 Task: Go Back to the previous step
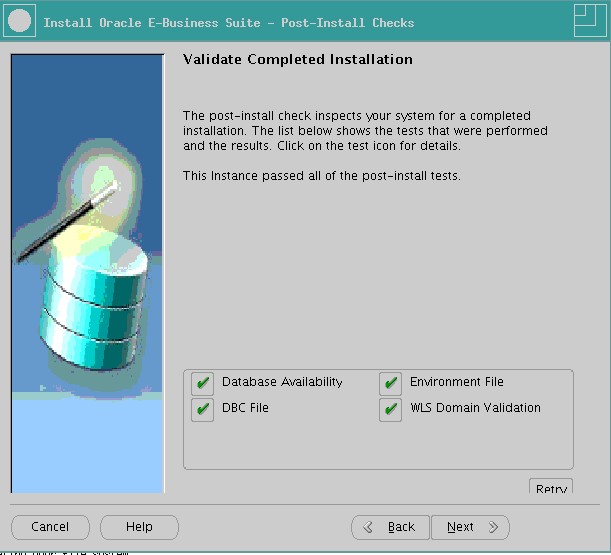click(390, 527)
